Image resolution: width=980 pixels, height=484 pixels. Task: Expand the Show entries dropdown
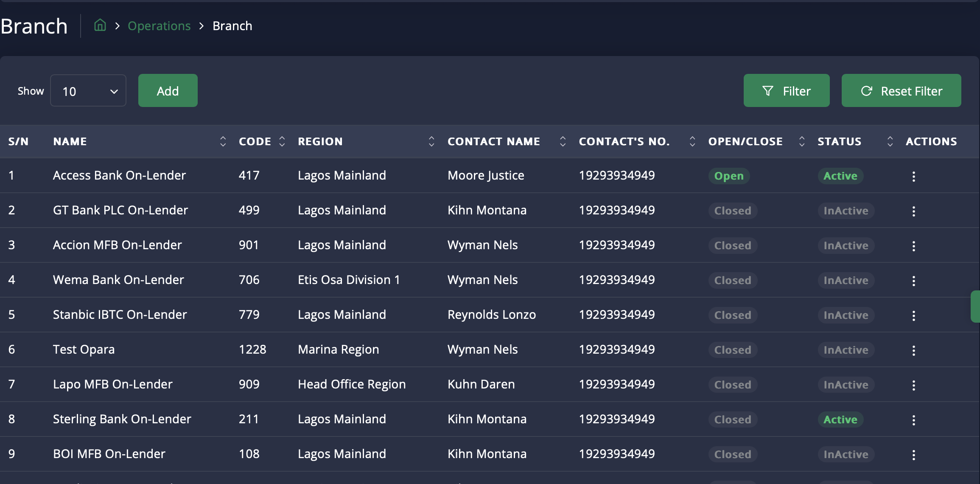coord(88,91)
